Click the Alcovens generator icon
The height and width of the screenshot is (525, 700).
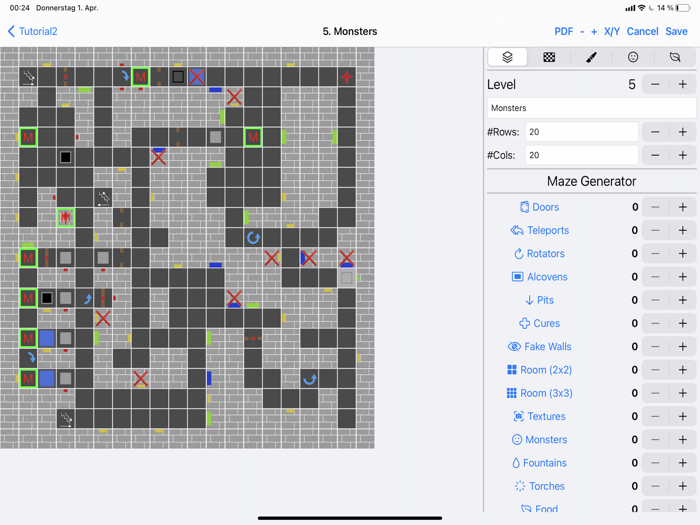517,277
